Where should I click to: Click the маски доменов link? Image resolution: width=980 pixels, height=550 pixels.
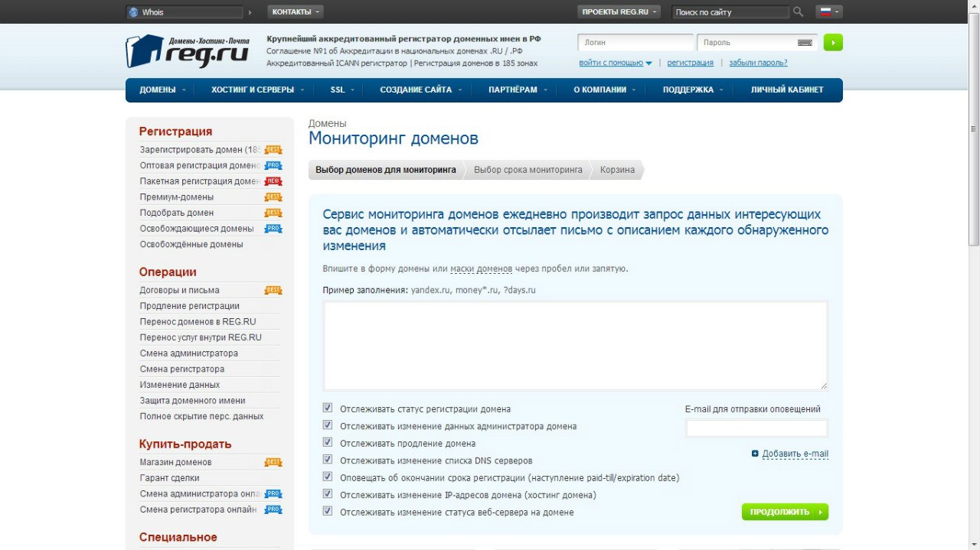(481, 268)
